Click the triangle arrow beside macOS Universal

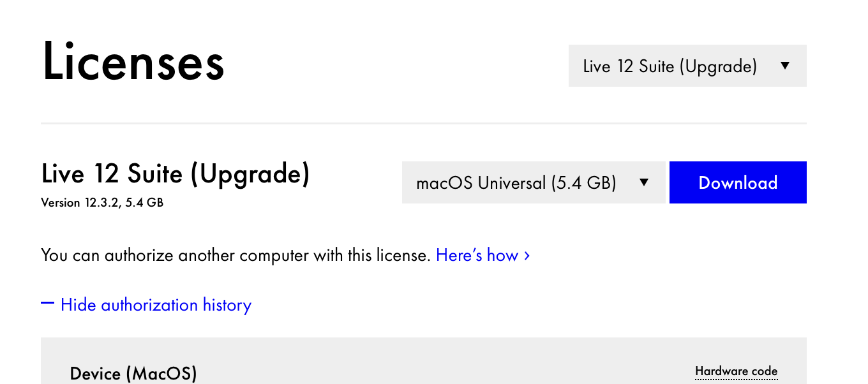[x=644, y=183]
